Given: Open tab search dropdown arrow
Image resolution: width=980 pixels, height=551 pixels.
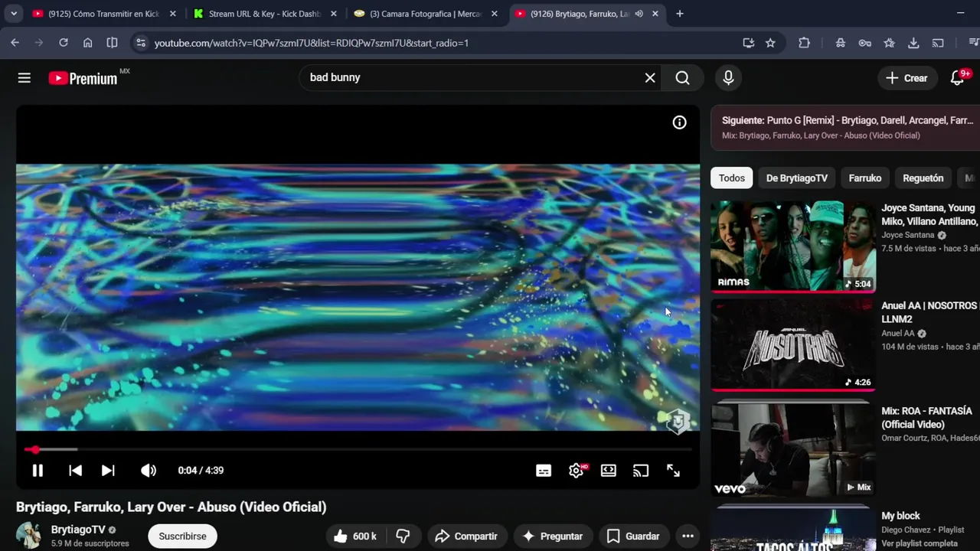Looking at the screenshot, I should (x=14, y=14).
